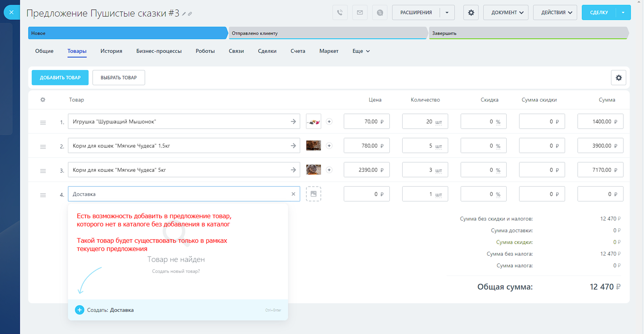Click the Доставка price field

(x=366, y=194)
